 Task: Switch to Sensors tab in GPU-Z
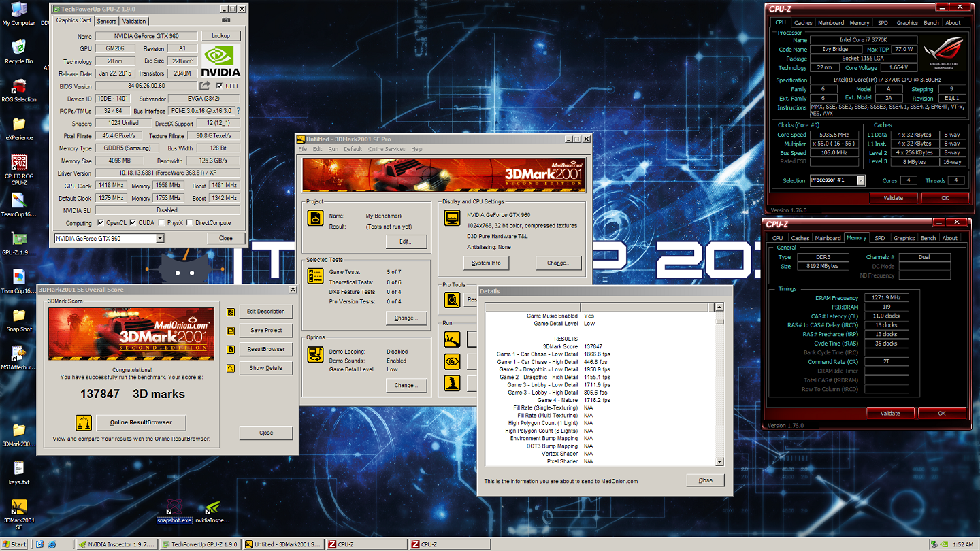tap(106, 21)
